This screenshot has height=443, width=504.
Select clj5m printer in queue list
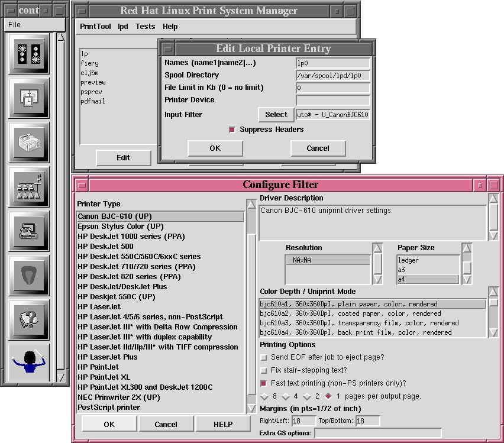(90, 73)
